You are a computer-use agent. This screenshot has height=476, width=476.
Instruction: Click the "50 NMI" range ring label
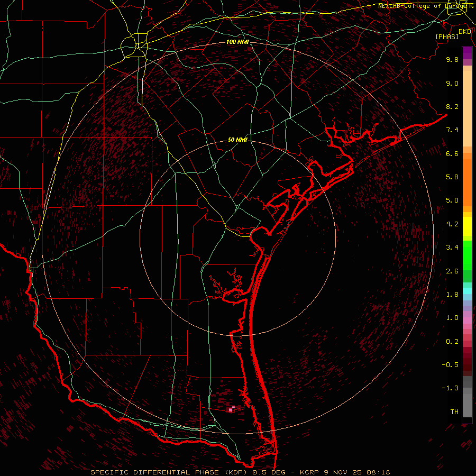click(x=237, y=140)
